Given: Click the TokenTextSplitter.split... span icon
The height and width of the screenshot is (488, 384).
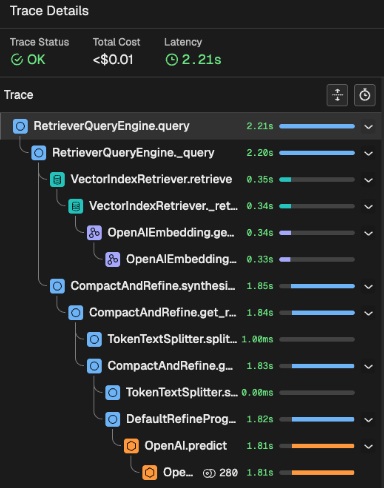Looking at the screenshot, I should 94,339.
